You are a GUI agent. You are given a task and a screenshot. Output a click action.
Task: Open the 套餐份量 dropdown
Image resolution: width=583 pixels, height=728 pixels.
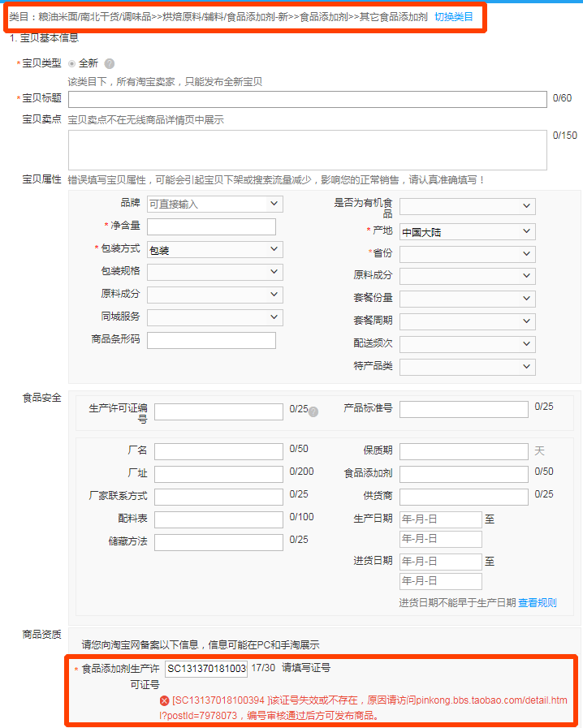tap(468, 299)
